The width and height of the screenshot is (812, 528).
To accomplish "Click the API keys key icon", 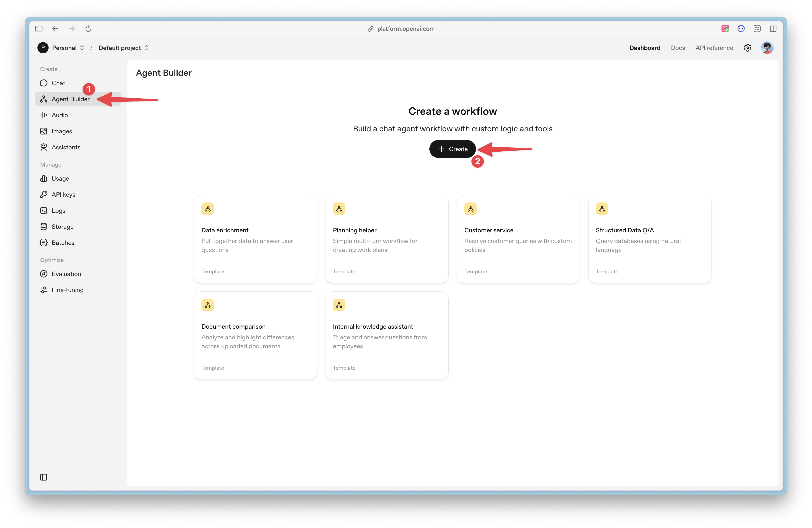I will tap(44, 195).
